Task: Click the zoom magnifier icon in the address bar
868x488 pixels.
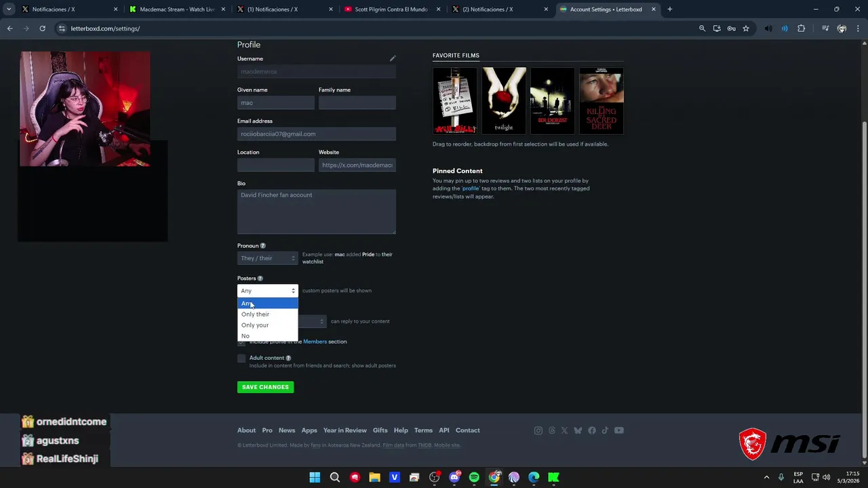Action: tap(702, 28)
